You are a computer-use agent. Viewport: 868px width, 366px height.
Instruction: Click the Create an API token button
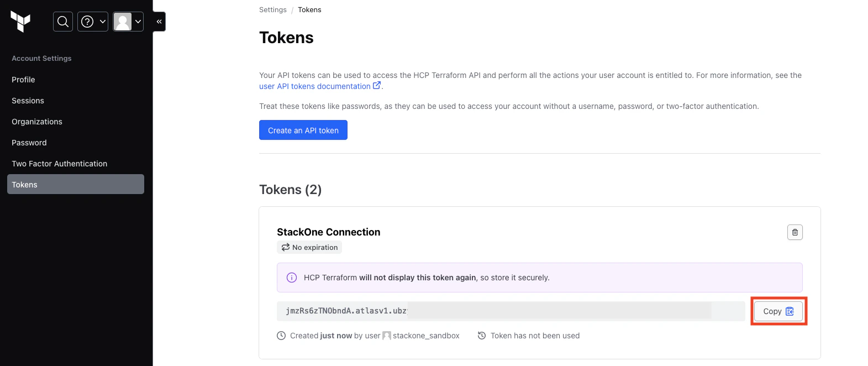coord(303,130)
